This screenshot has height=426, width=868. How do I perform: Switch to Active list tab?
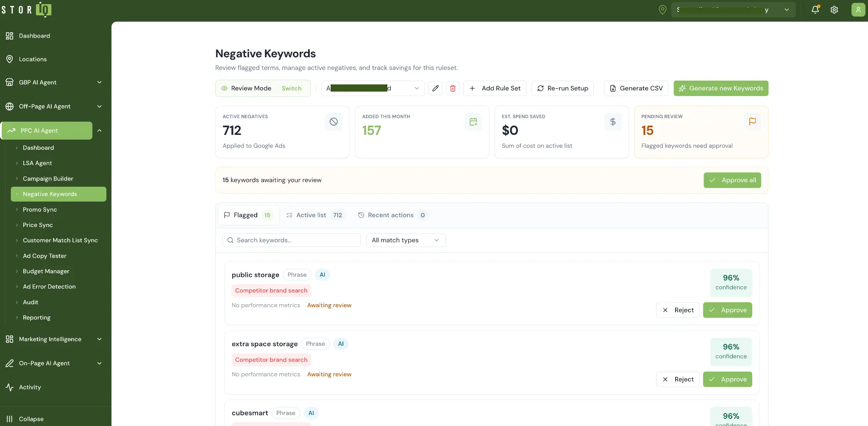tap(315, 215)
